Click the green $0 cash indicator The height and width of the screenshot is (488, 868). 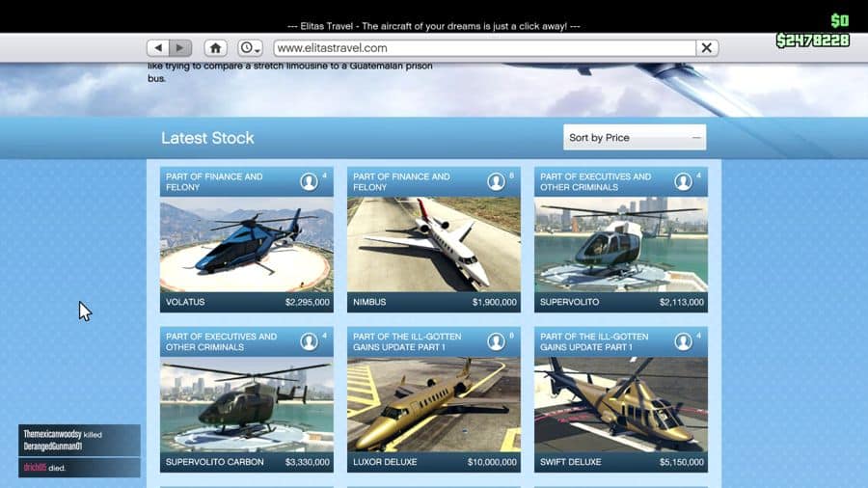(x=840, y=21)
